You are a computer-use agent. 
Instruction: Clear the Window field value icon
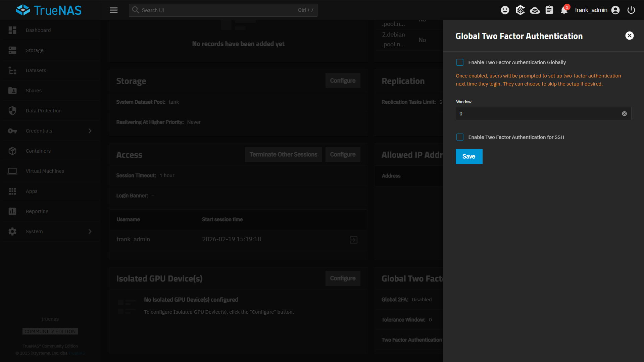tap(624, 114)
